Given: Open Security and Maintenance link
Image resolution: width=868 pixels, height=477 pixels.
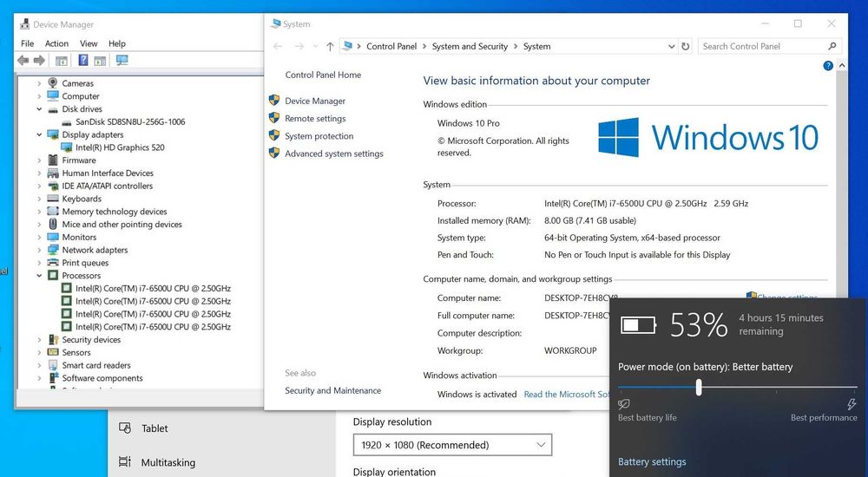Looking at the screenshot, I should tap(332, 390).
